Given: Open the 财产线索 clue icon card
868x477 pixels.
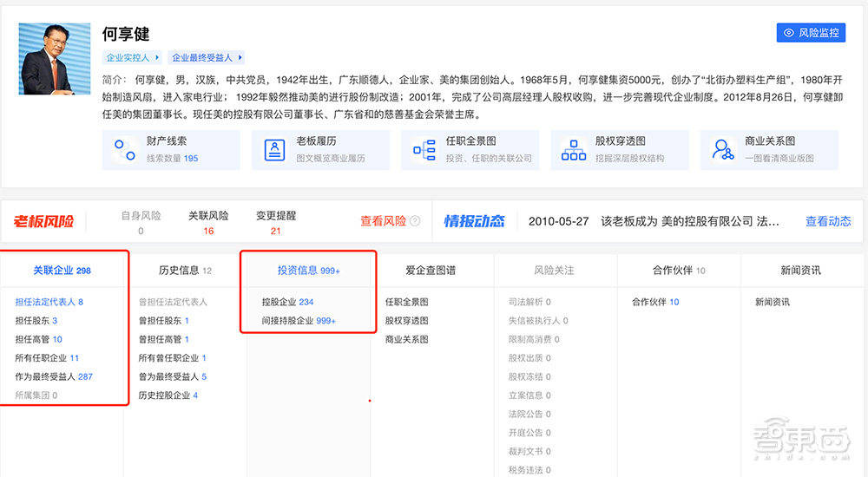Looking at the screenshot, I should [125, 150].
